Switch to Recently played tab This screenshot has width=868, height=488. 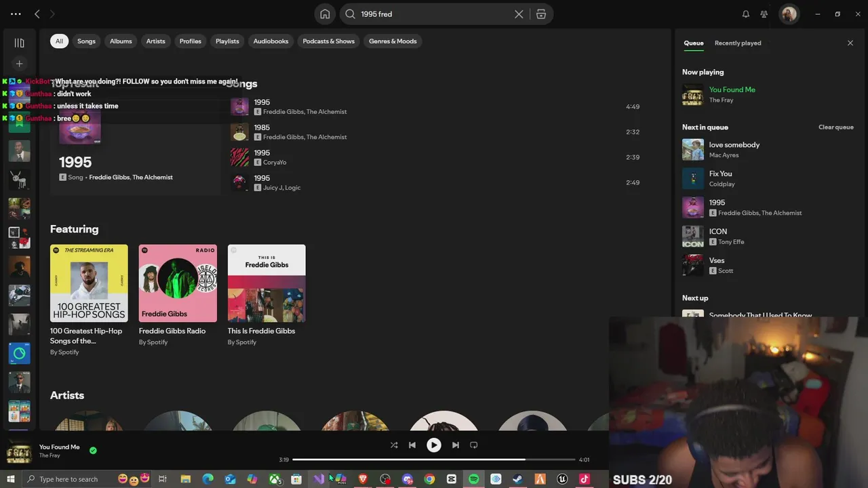738,43
